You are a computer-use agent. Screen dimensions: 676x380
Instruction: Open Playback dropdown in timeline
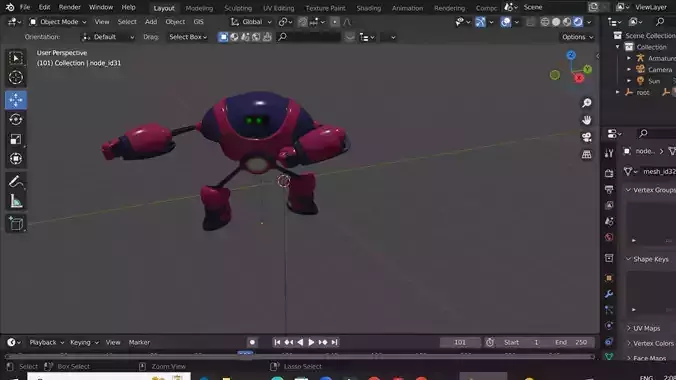tap(47, 342)
